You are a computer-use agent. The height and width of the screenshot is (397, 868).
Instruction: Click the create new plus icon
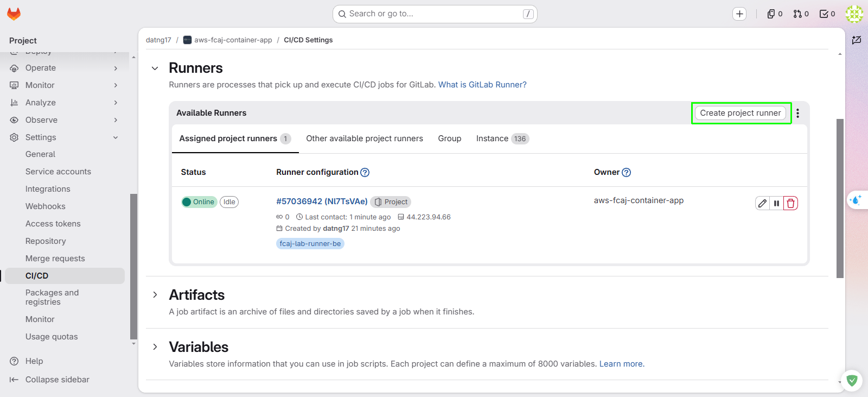point(739,14)
